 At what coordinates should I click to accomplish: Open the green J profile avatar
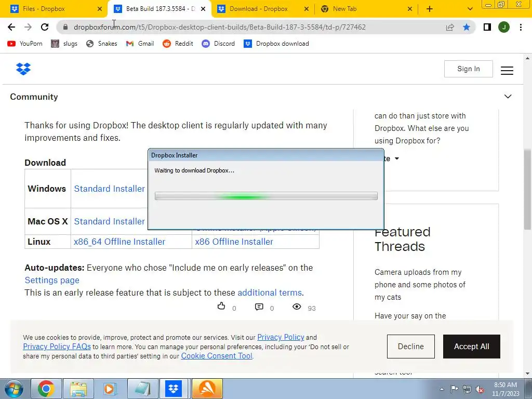tap(504, 27)
